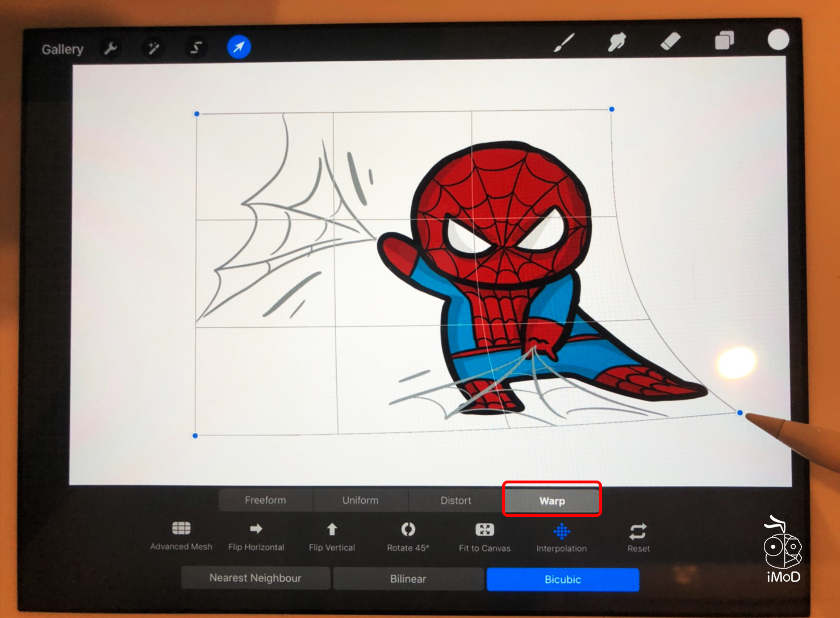Choose Bilinear interpolation

(408, 579)
